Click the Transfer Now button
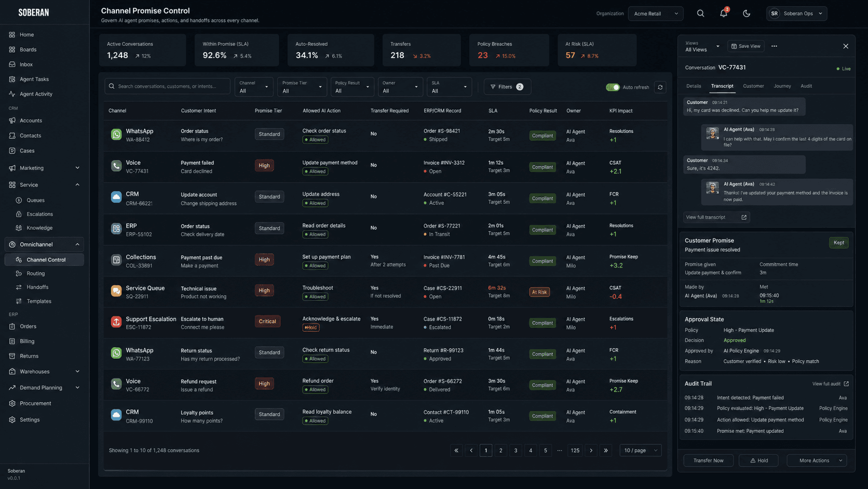 708,460
